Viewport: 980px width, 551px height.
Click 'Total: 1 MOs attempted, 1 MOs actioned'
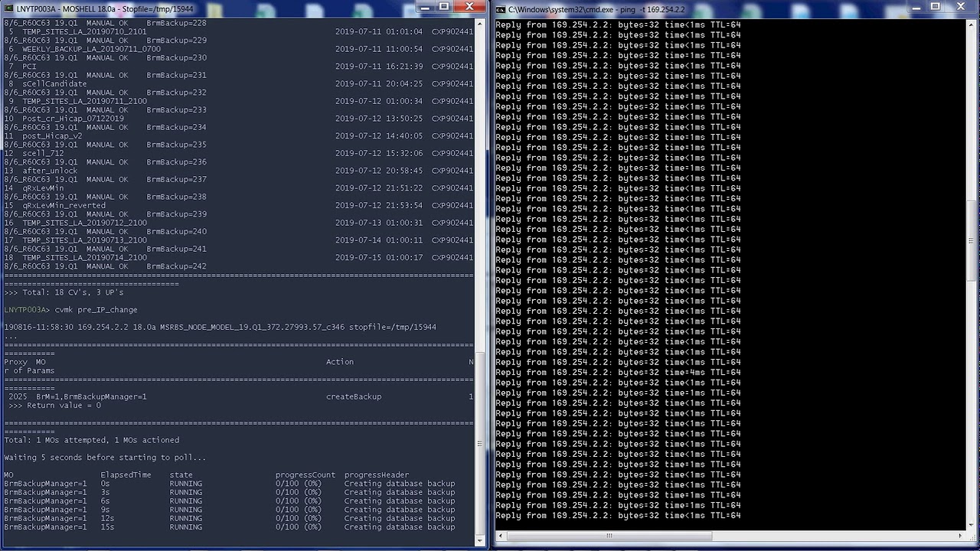click(x=92, y=440)
